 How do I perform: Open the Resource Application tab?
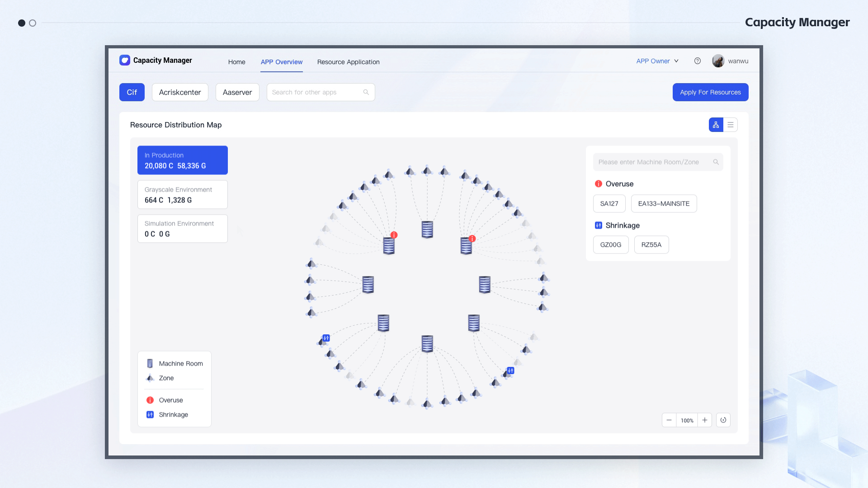coord(348,62)
